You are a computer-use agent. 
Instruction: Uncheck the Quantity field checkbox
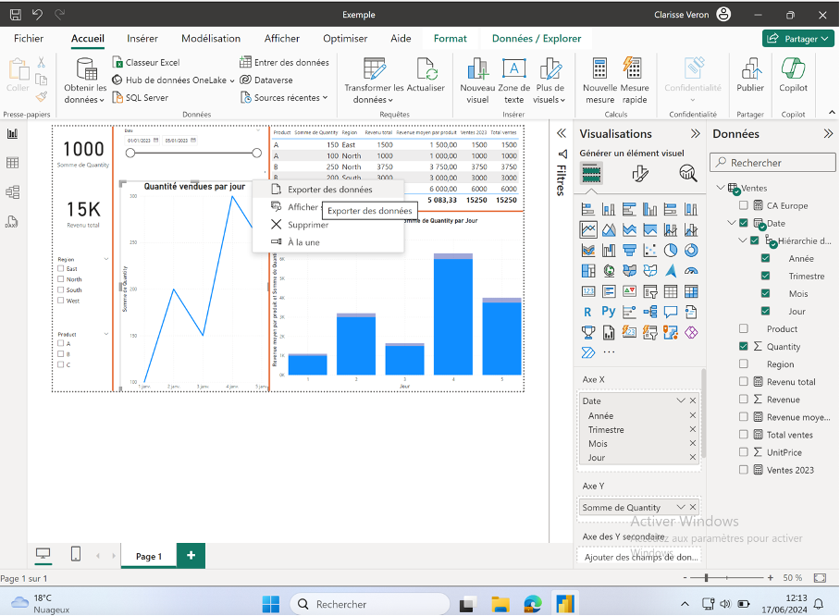pyautogui.click(x=743, y=346)
